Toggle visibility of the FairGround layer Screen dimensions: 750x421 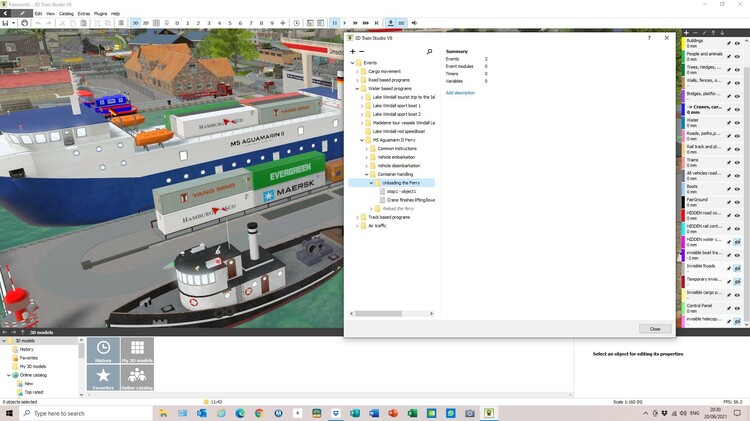(737, 202)
